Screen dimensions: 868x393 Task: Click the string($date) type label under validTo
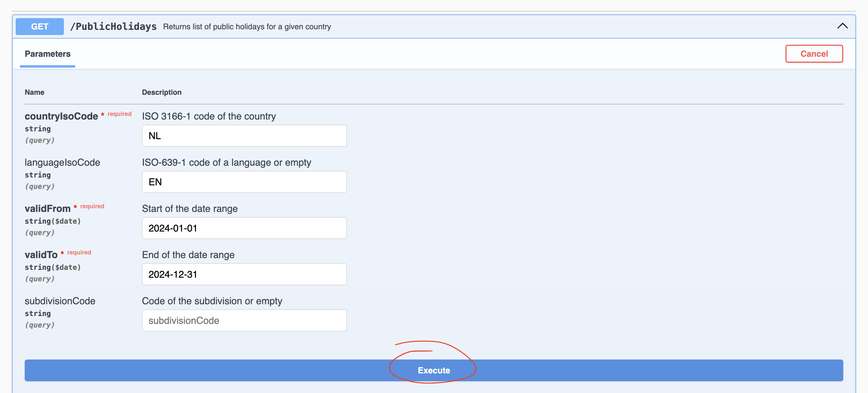[x=52, y=267]
